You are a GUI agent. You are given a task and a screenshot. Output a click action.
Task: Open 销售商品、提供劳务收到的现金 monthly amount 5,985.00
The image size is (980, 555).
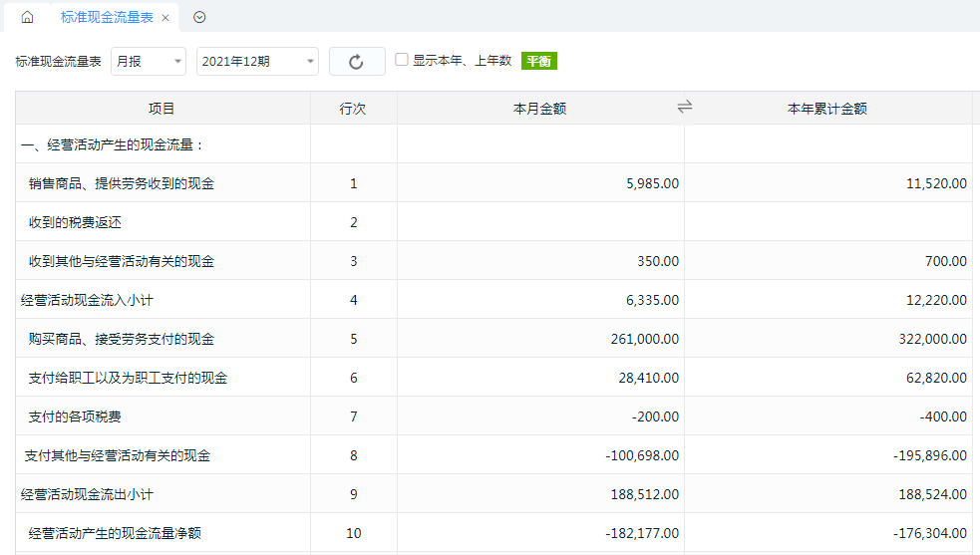pos(652,183)
